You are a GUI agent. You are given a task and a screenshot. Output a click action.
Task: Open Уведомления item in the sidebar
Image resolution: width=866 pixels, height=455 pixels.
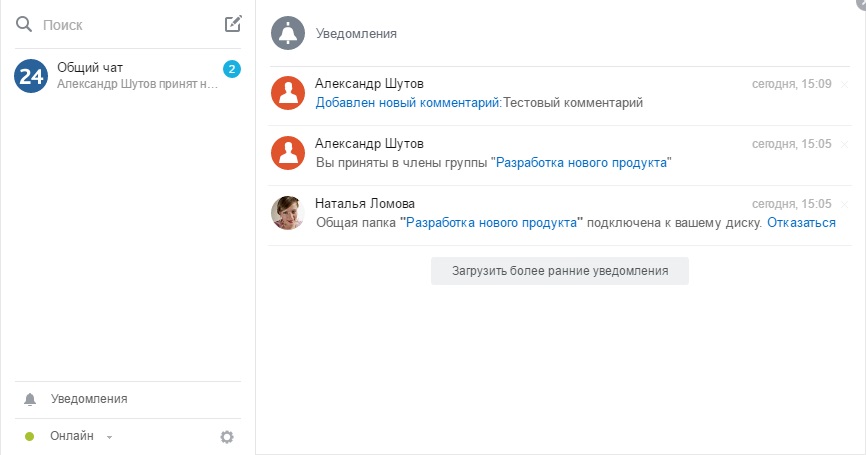[x=89, y=399]
